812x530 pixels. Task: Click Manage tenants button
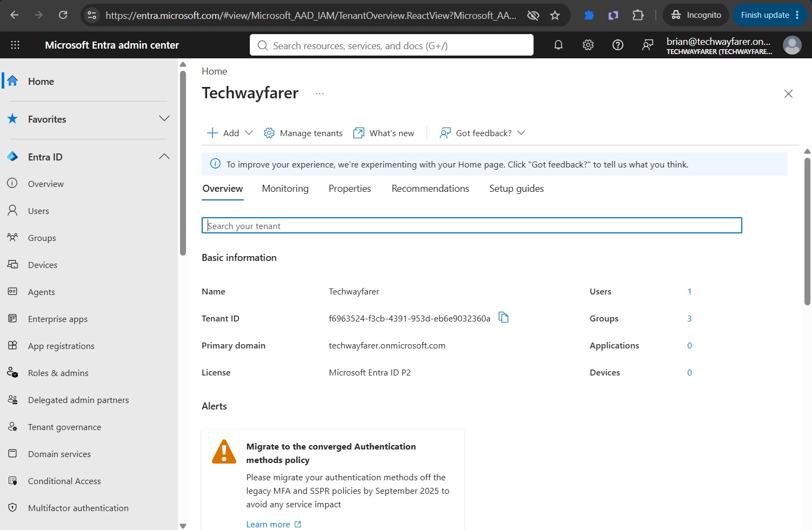pyautogui.click(x=303, y=133)
